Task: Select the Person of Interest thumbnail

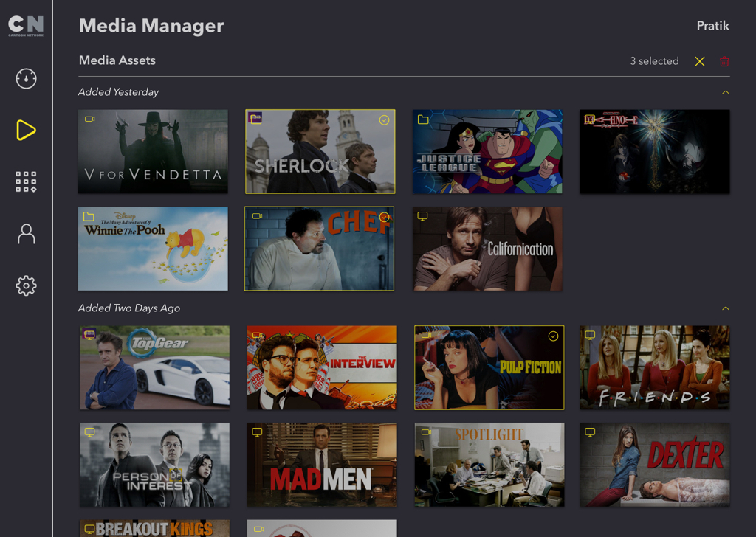Action: (154, 465)
